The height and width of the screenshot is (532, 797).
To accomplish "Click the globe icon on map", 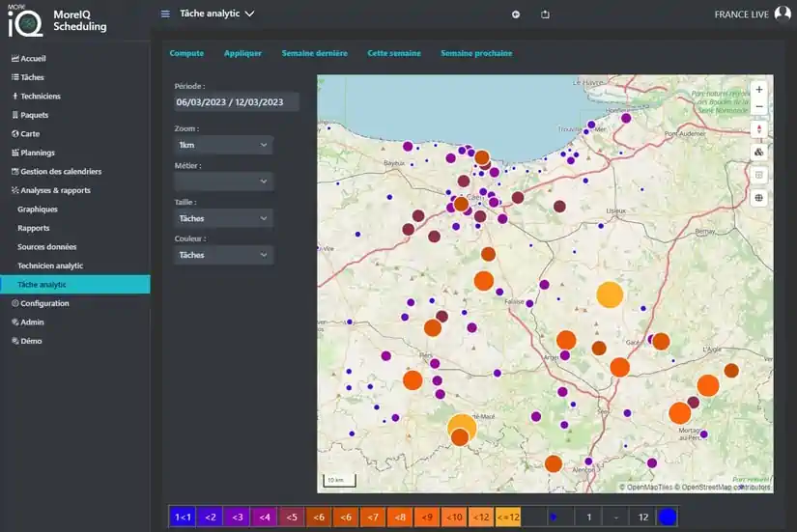I will click(x=759, y=198).
